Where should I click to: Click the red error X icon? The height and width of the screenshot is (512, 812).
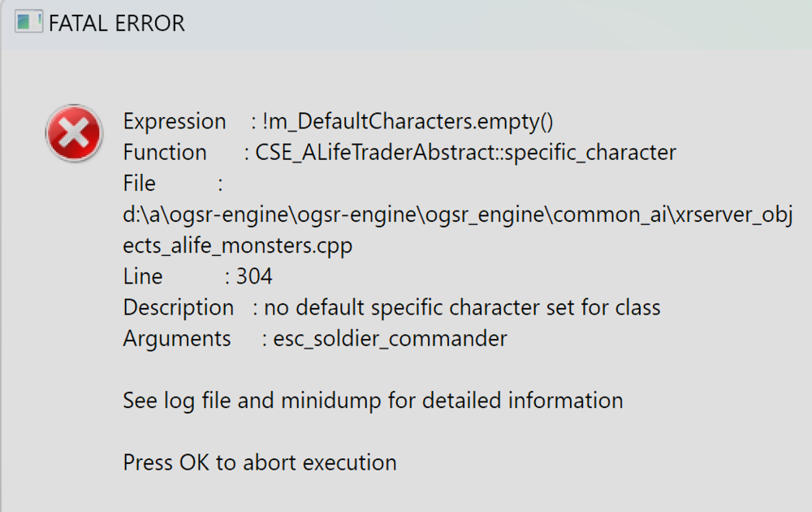click(74, 132)
